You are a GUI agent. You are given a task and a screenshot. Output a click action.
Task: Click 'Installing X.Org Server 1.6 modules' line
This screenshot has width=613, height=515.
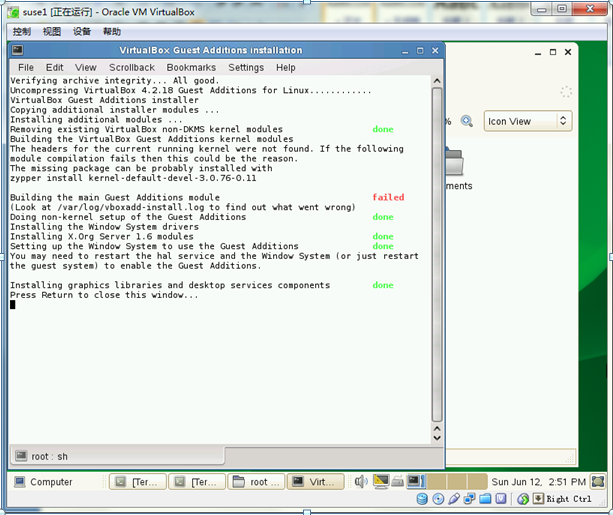point(102,237)
